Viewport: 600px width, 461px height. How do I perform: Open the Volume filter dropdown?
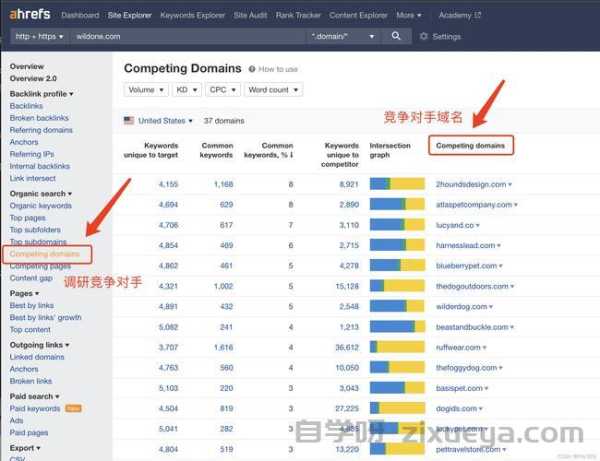click(x=146, y=90)
